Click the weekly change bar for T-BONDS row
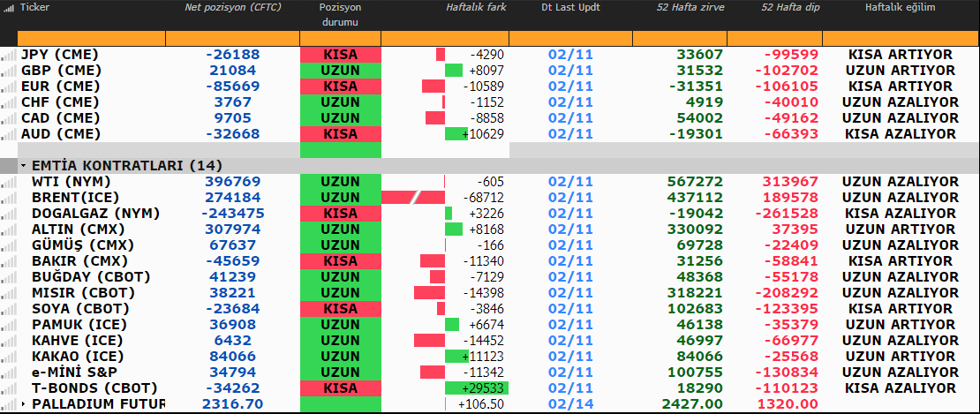 click(476, 388)
